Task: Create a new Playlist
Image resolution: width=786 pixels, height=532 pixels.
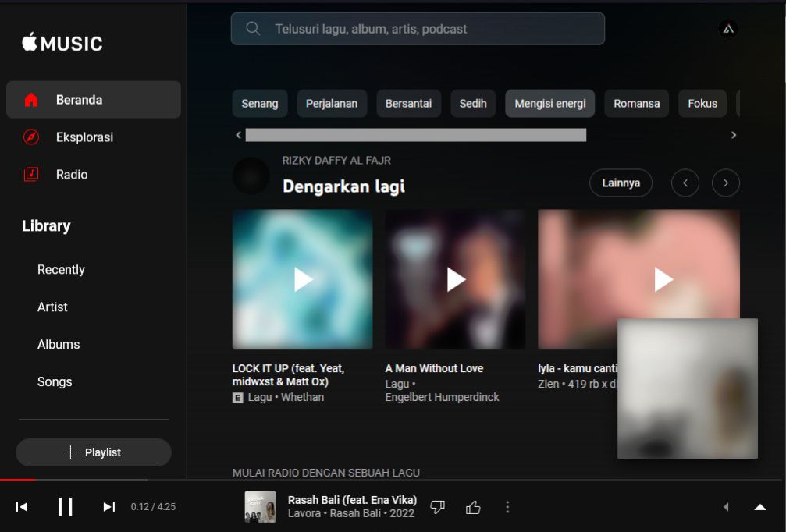Action: click(93, 452)
